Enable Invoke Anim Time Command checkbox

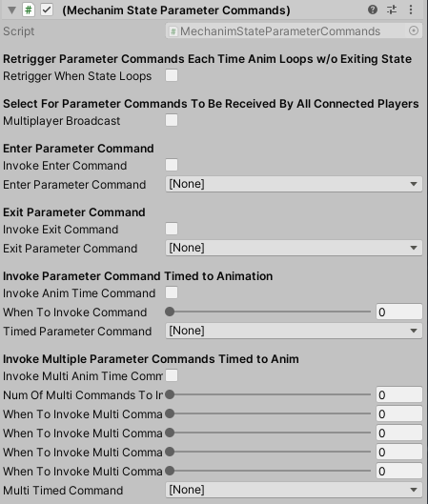click(172, 292)
